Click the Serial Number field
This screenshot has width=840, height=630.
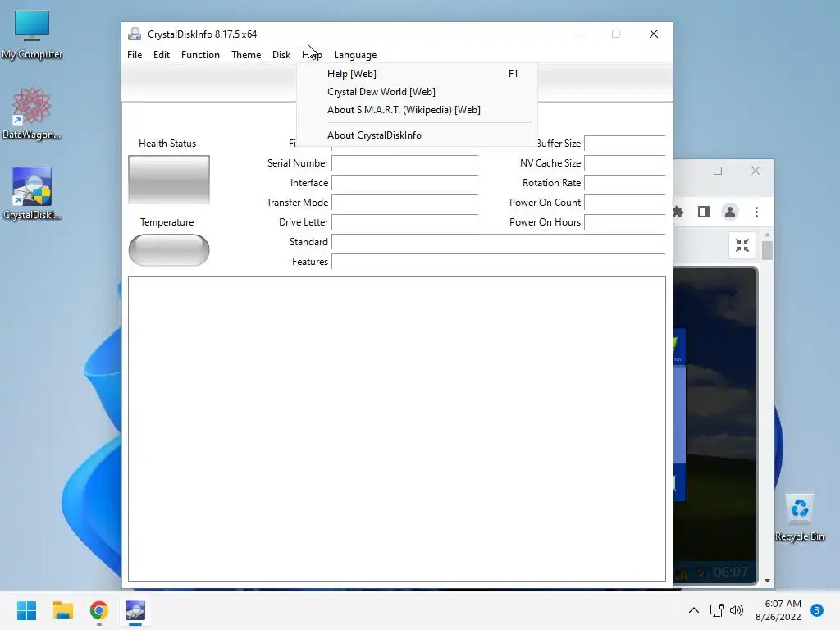point(405,163)
